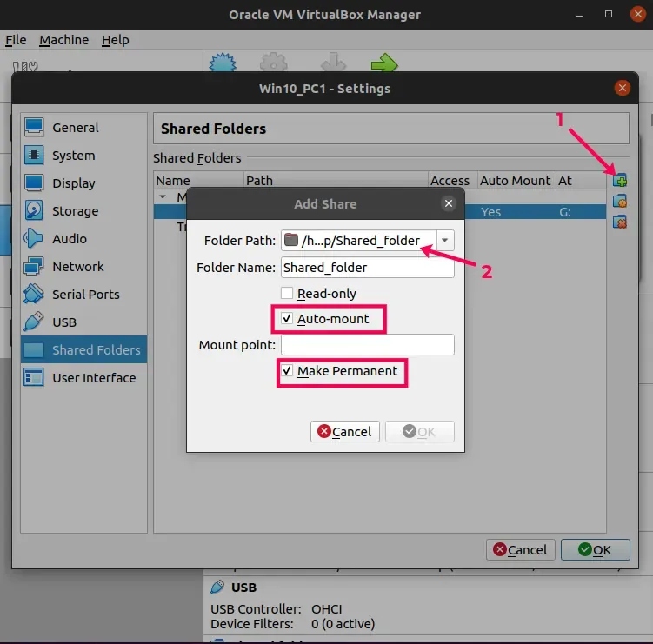Toggle the Auto-mount checkbox
This screenshot has height=644, width=653.
[287, 318]
